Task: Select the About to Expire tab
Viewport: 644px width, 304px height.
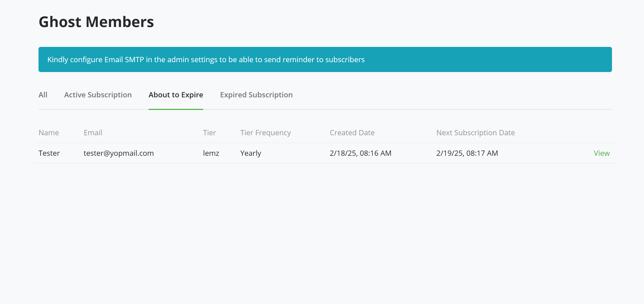Action: 176,95
